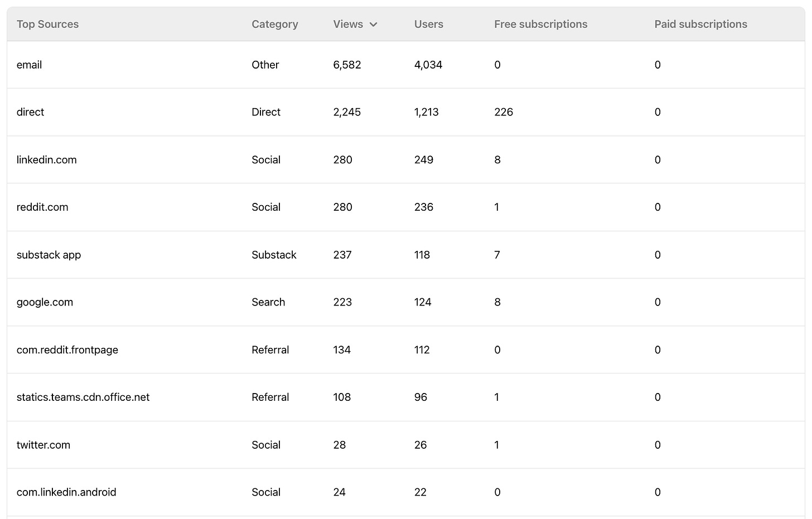Select the reddit.com source
This screenshot has width=812, height=519.
[x=42, y=207]
